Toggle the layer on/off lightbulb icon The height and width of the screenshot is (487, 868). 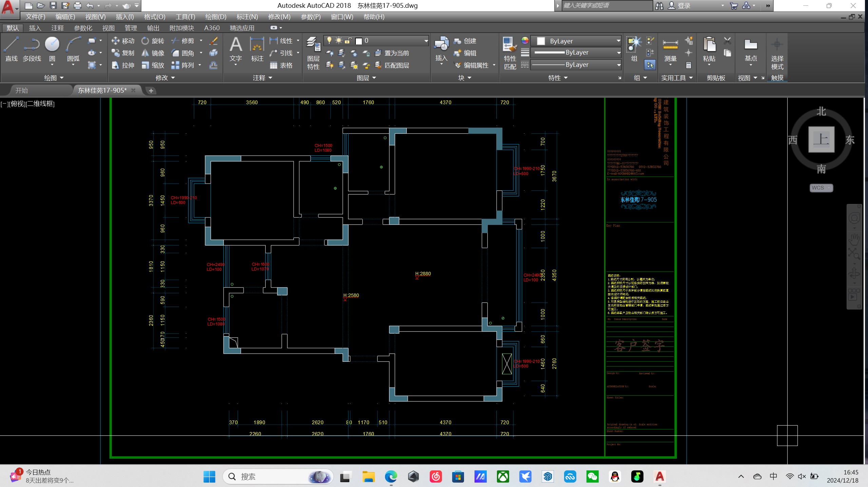pos(329,41)
